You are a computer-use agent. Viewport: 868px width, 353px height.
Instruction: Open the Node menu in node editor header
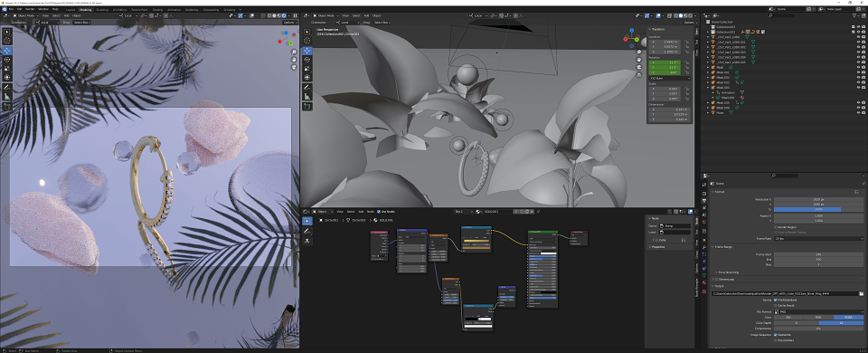coord(371,212)
